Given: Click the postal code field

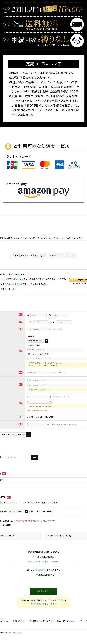Looking at the screenshot, I should 39,329.
